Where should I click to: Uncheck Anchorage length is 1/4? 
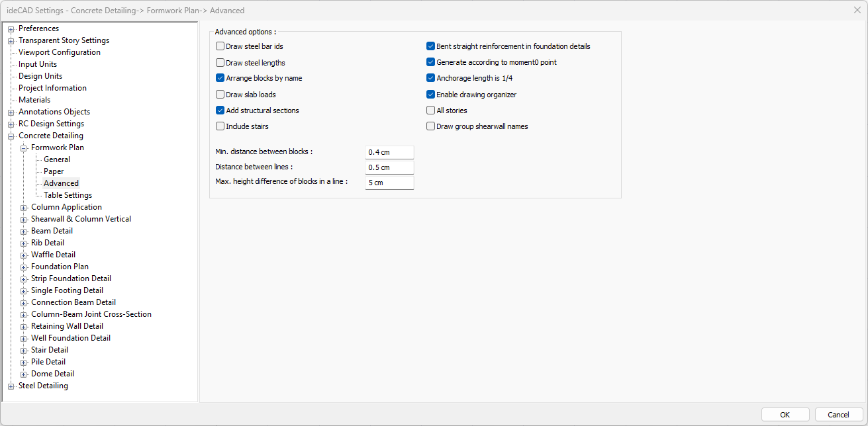431,78
